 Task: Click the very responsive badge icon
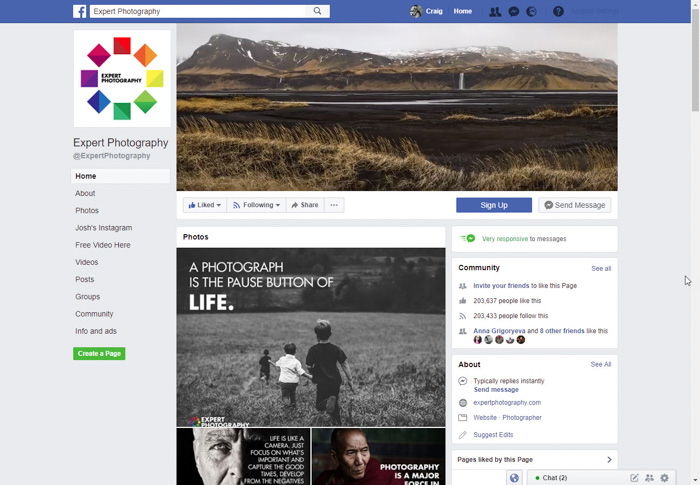click(468, 238)
